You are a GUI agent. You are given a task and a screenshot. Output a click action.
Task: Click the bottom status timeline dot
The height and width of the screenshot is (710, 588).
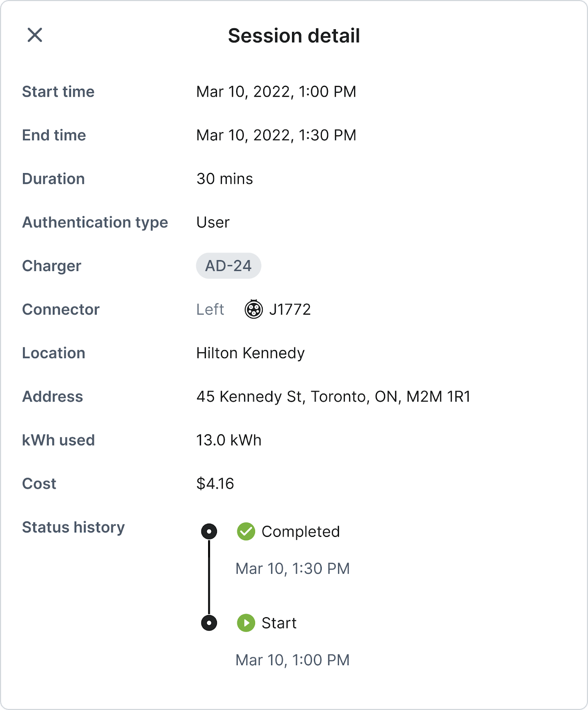(x=209, y=623)
